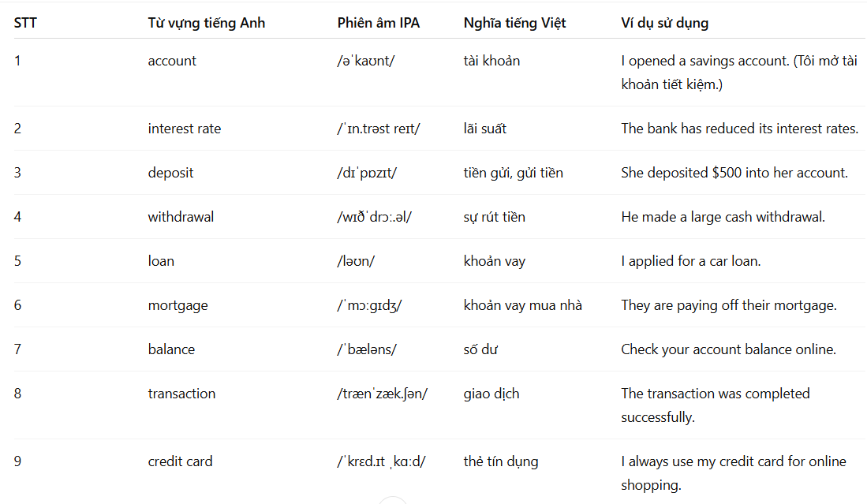Click the word 'loan' in row 5
This screenshot has width=867, height=504.
(x=161, y=261)
